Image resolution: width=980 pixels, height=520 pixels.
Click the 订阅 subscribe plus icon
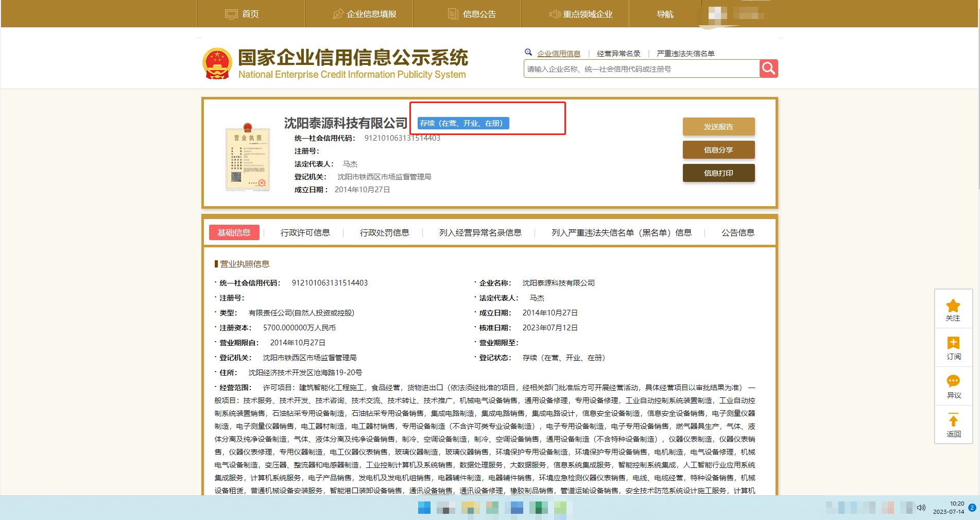(x=953, y=343)
